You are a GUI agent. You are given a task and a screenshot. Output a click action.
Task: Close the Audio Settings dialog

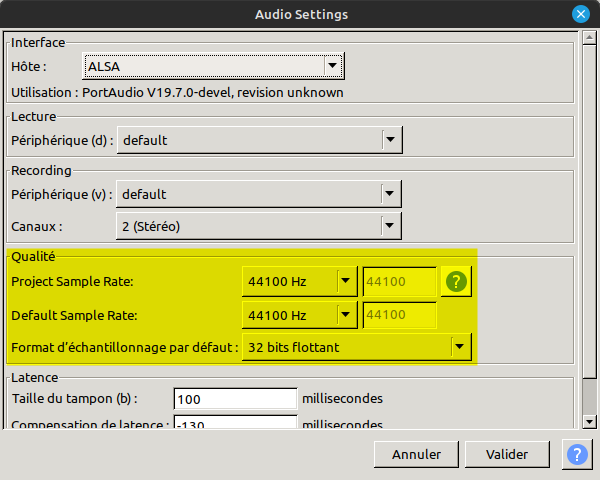point(580,14)
